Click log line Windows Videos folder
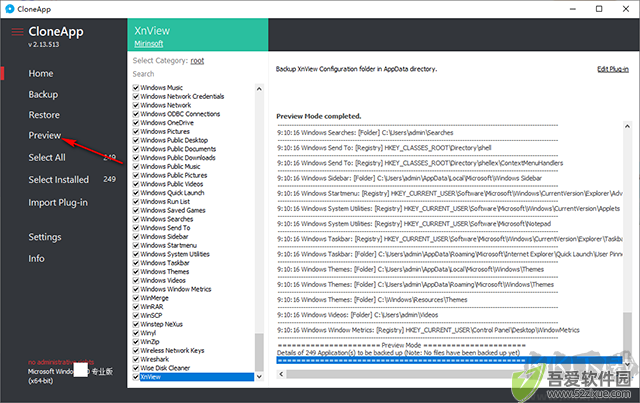 click(358, 315)
